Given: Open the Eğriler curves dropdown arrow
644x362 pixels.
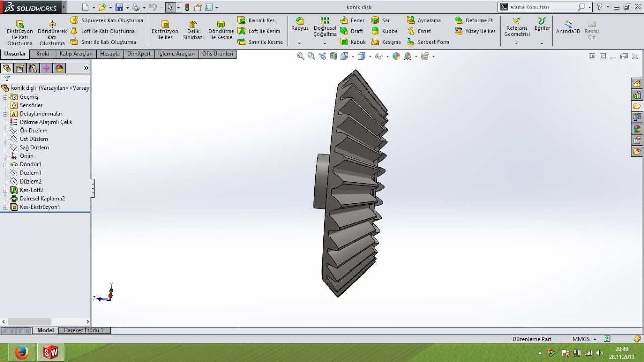Looking at the screenshot, I should coord(542,44).
